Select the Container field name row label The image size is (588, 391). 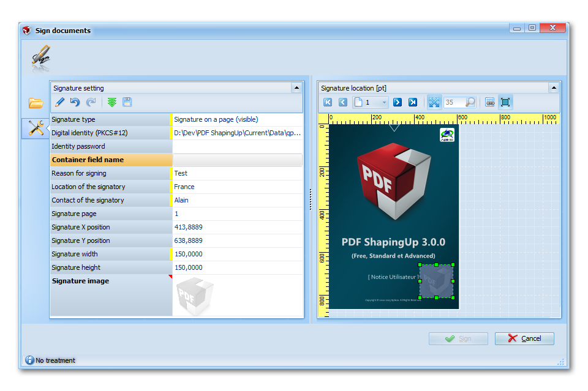(x=111, y=160)
